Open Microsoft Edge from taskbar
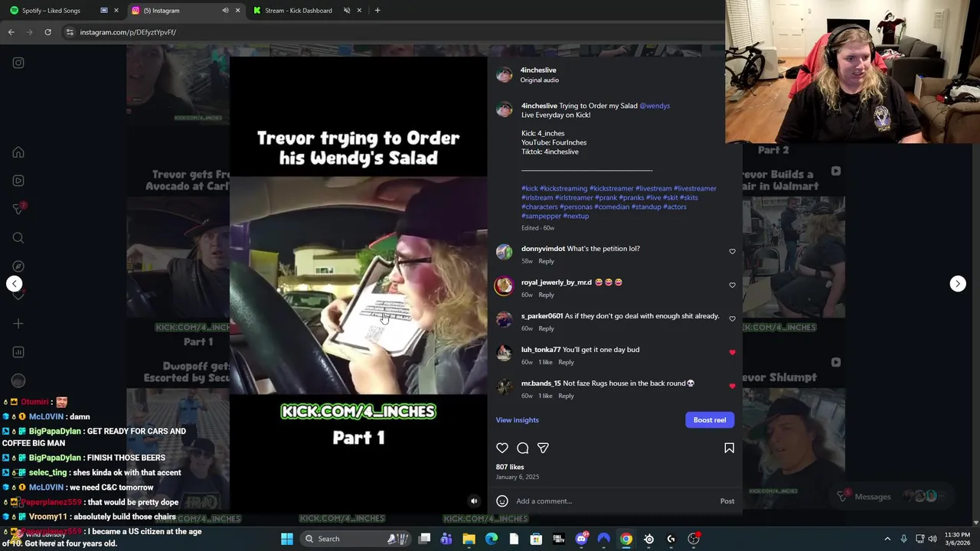This screenshot has width=980, height=551. coord(492,539)
